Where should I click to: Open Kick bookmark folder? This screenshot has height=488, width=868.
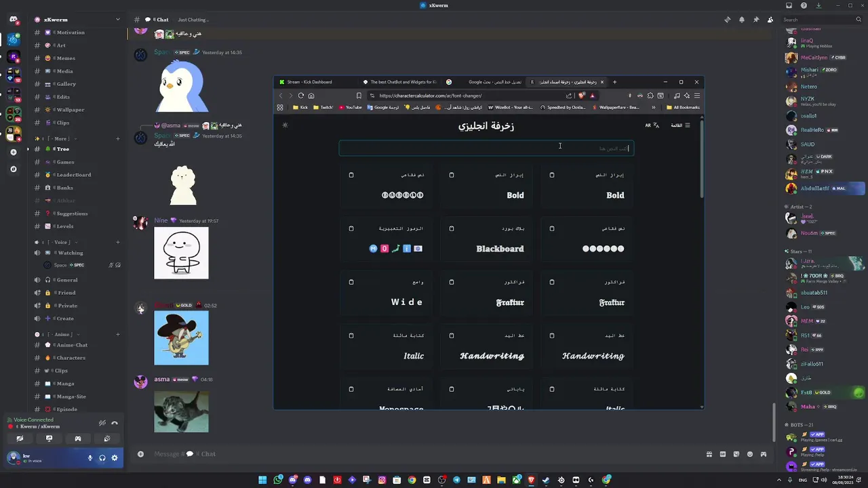pos(300,107)
